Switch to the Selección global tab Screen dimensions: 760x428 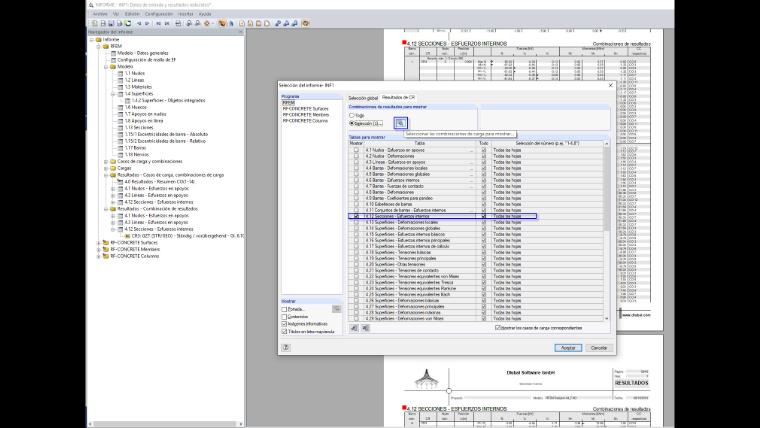tap(363, 98)
